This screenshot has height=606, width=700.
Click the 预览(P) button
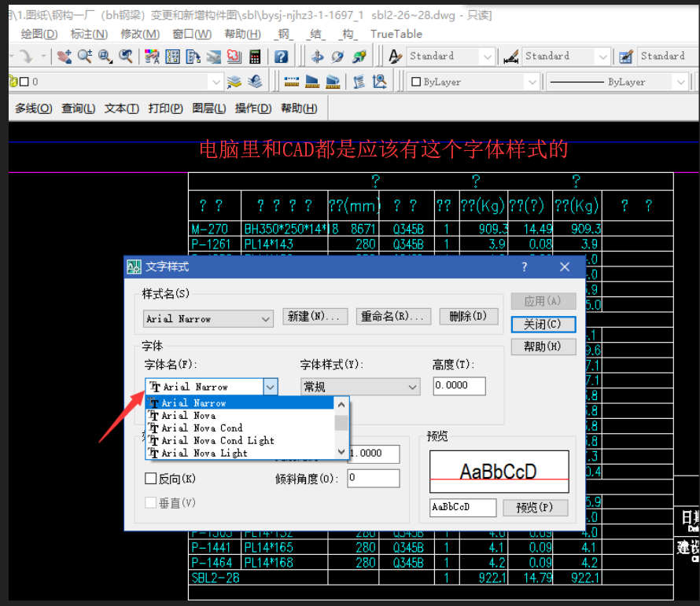(x=535, y=508)
